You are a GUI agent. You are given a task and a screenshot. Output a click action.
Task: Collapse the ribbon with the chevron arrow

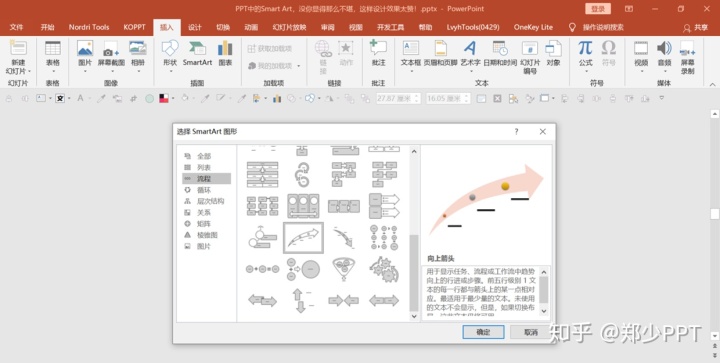pyautogui.click(x=712, y=84)
